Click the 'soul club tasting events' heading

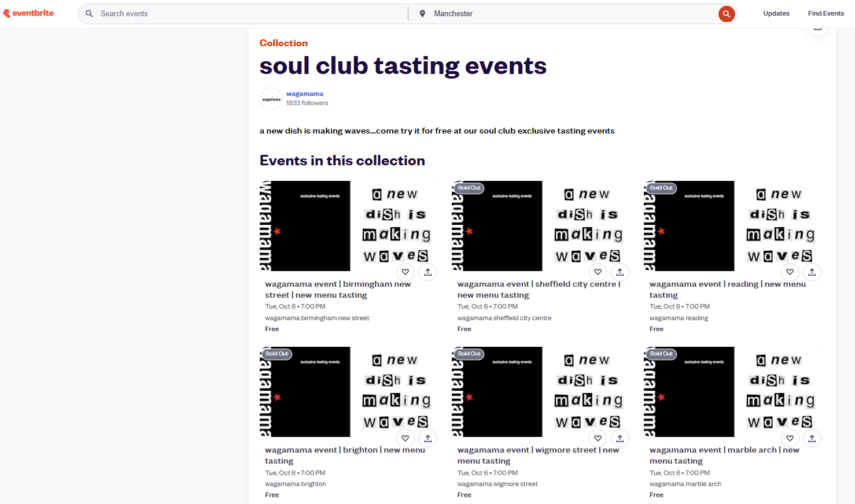403,66
